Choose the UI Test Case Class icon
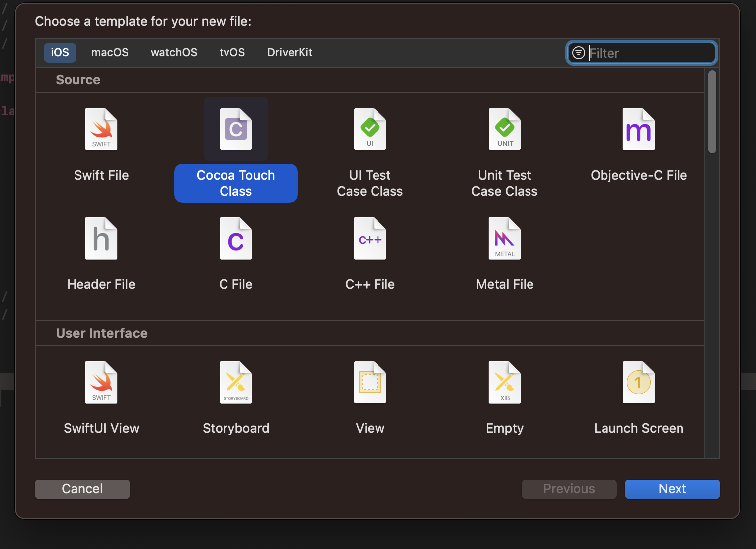Image resolution: width=756 pixels, height=549 pixels. [x=370, y=129]
